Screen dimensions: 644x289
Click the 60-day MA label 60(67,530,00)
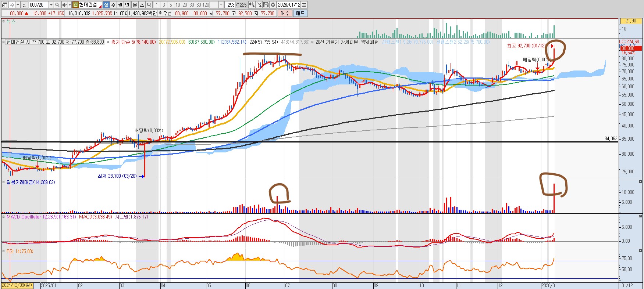[202, 42]
